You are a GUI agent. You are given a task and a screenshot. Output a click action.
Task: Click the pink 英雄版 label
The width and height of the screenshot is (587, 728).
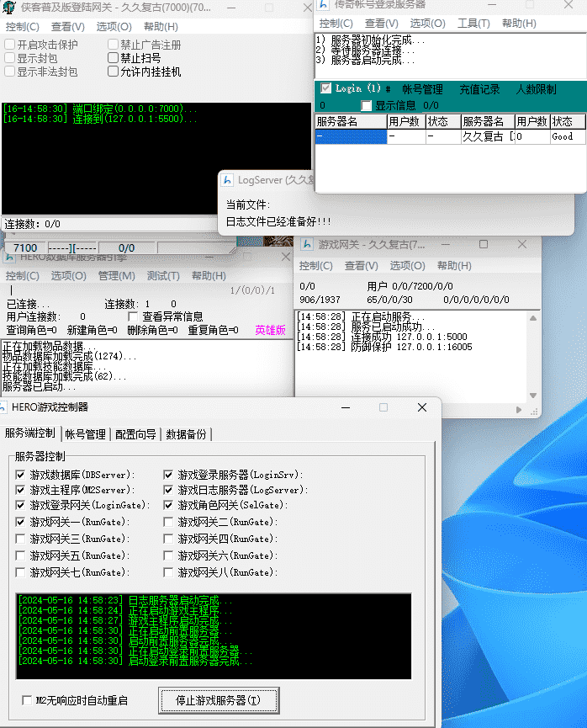tap(270, 330)
